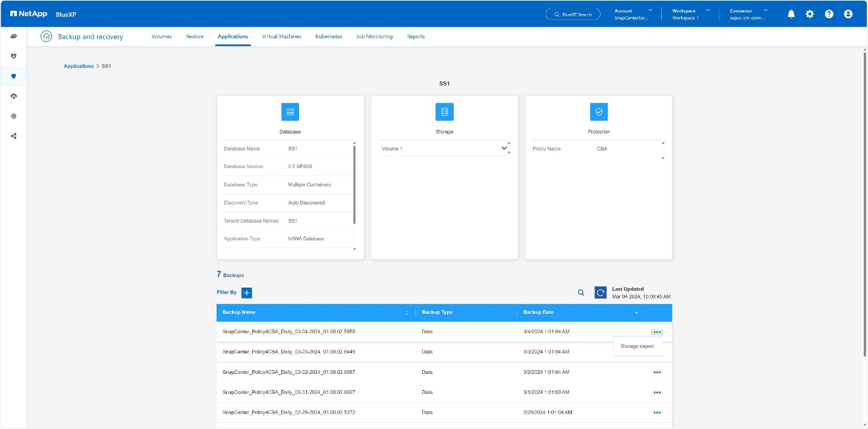
Task: Click the BlueXP Search field
Action: (573, 14)
